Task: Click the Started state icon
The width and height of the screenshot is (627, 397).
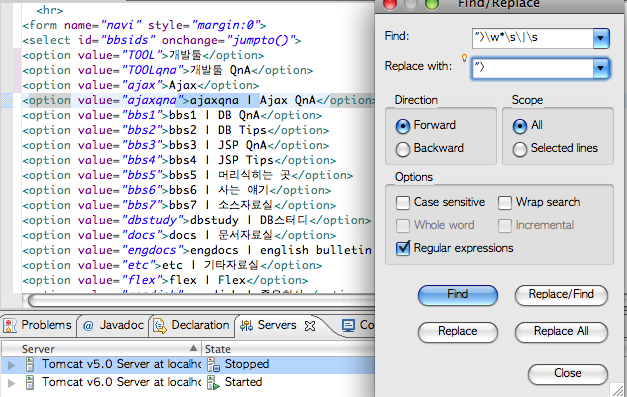Action: 213,383
